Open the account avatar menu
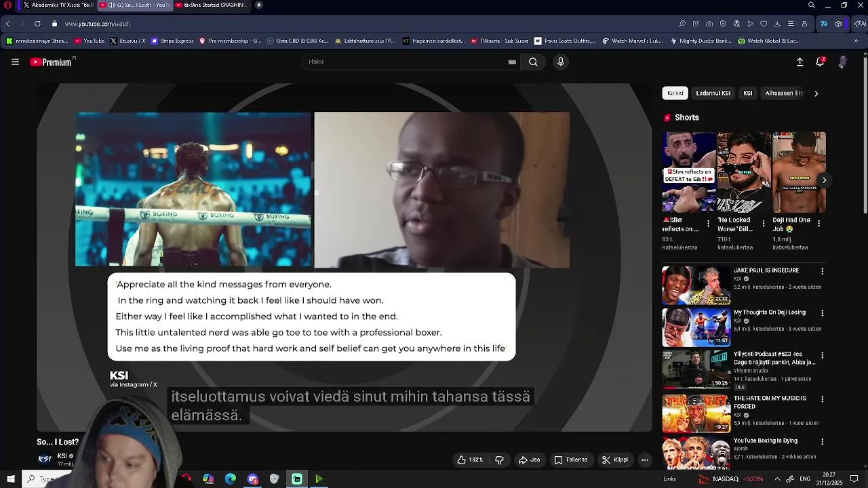The image size is (868, 488). coord(842,62)
